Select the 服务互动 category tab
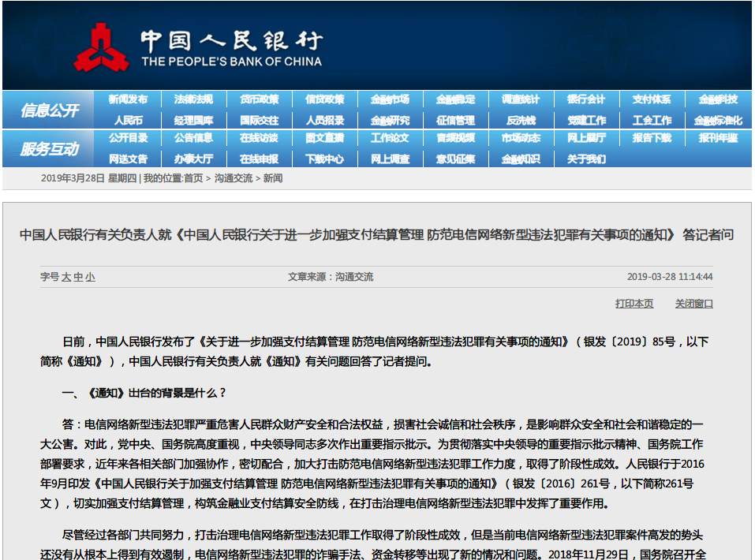755x560 pixels. pos(50,149)
